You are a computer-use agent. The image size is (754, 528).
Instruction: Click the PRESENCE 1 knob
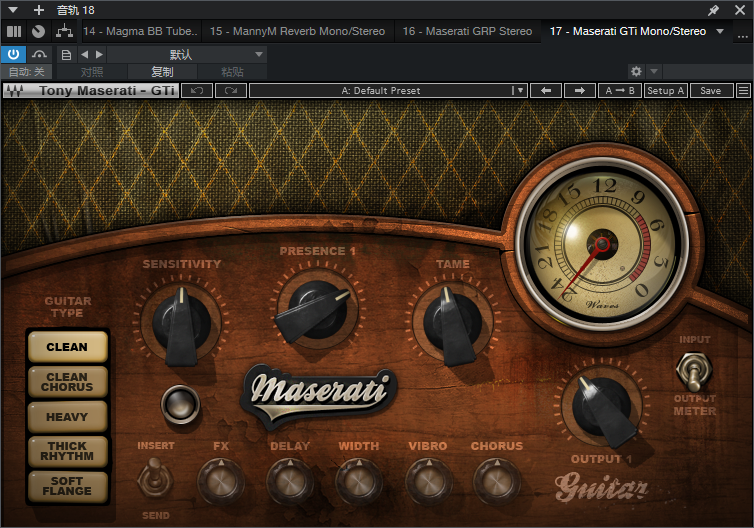(317, 308)
